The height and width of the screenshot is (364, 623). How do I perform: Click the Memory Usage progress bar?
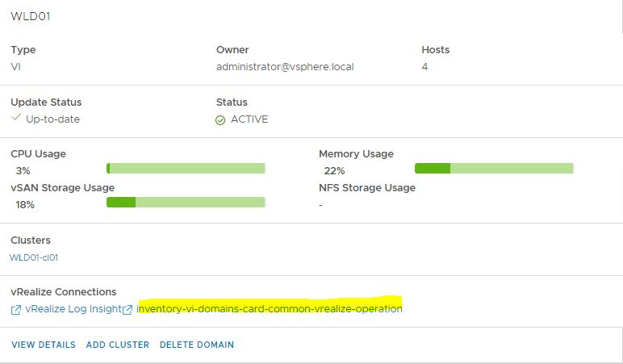(x=494, y=168)
